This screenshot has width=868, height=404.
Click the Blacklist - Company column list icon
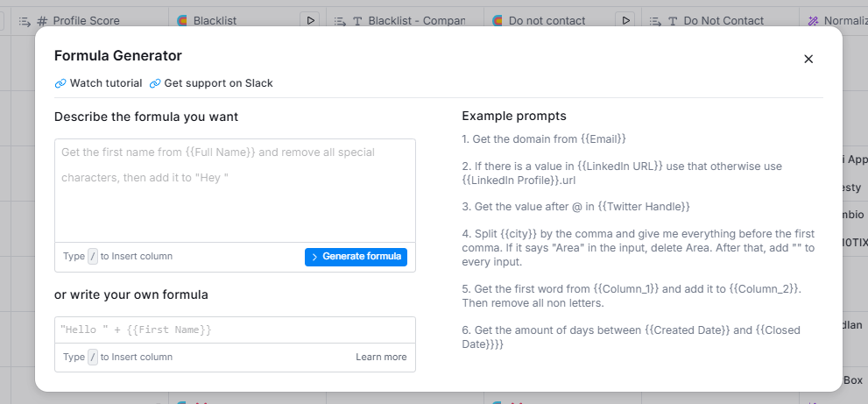point(340,20)
